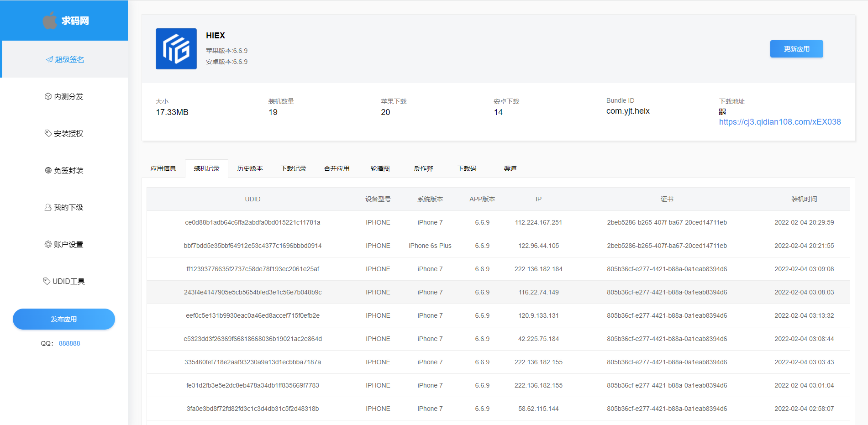Screen dimensions: 868x425
Task: Switch to the 反作弊 tab
Action: click(423, 168)
